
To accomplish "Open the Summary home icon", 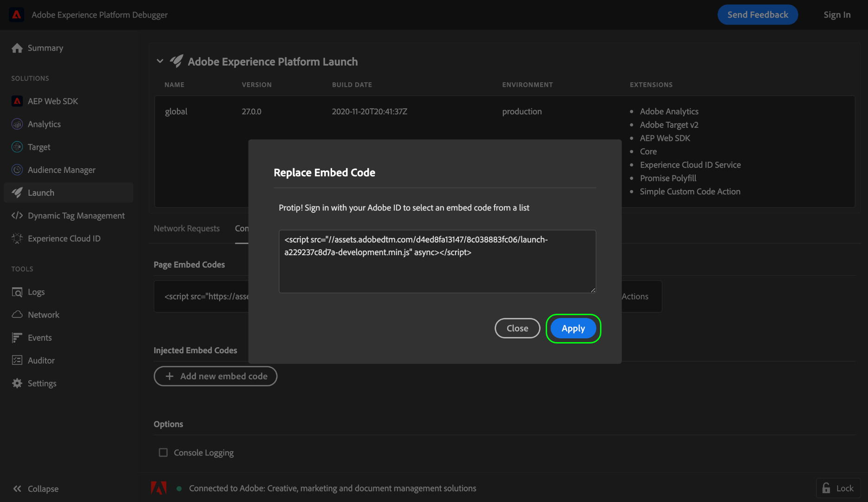I will 17,48.
